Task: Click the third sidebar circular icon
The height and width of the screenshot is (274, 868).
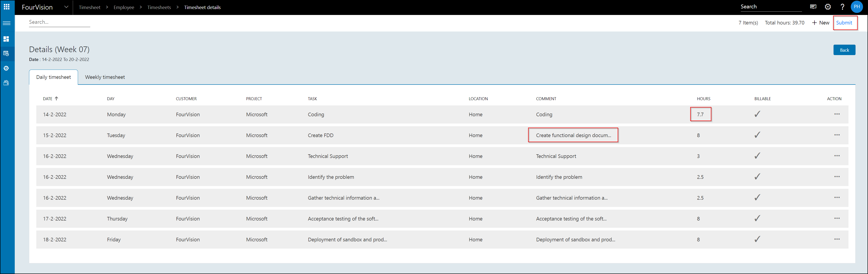Action: tap(6, 68)
